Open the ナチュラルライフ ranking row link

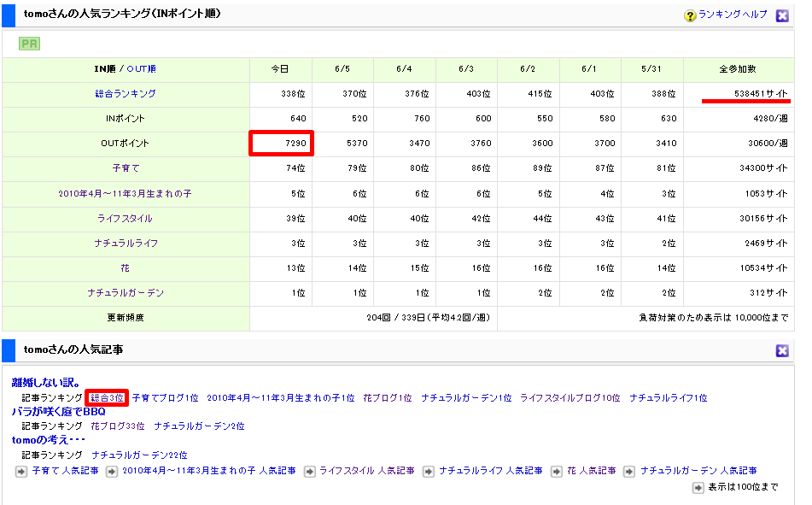(x=126, y=244)
